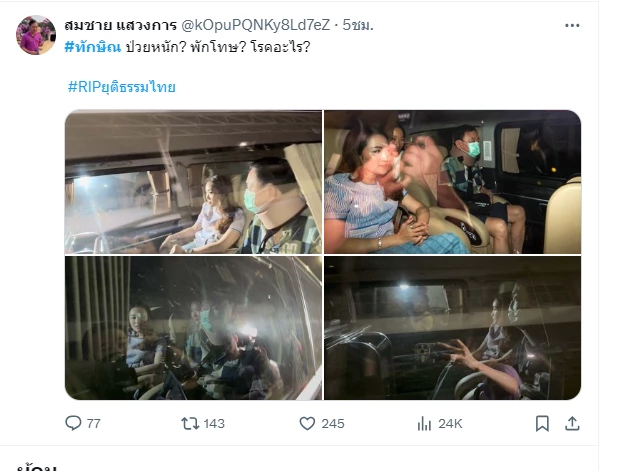The image size is (628, 471).
Task: Open the view analytics bar chart icon
Action: click(423, 423)
